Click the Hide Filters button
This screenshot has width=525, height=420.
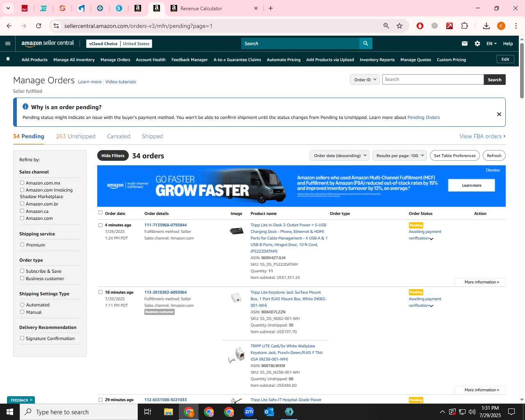pyautogui.click(x=113, y=155)
